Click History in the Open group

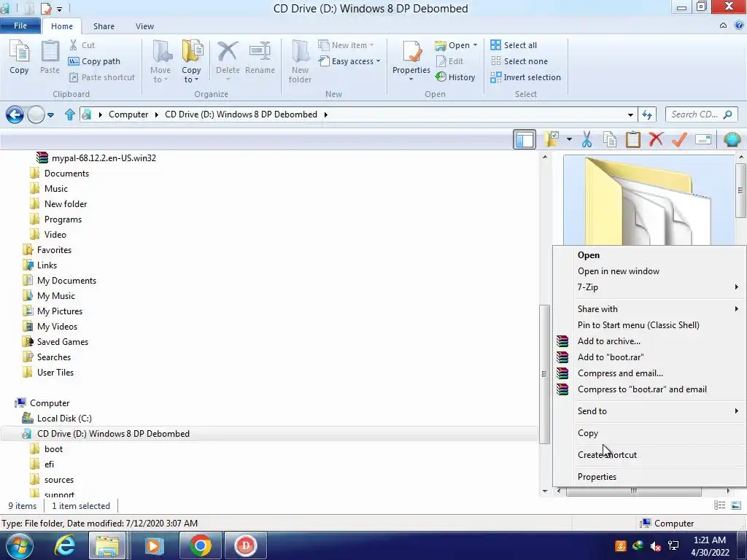coord(455,77)
